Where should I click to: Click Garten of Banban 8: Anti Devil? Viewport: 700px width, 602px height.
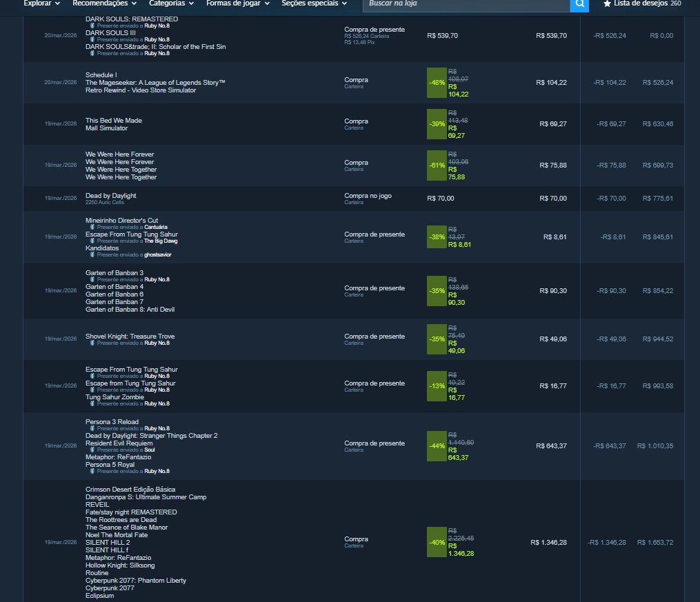click(x=130, y=309)
